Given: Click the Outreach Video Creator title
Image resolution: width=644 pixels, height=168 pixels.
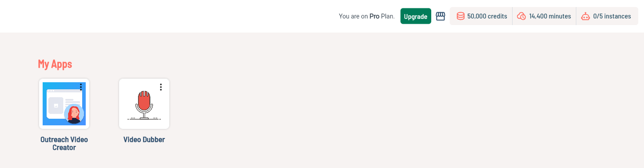Looking at the screenshot, I should 64,144.
